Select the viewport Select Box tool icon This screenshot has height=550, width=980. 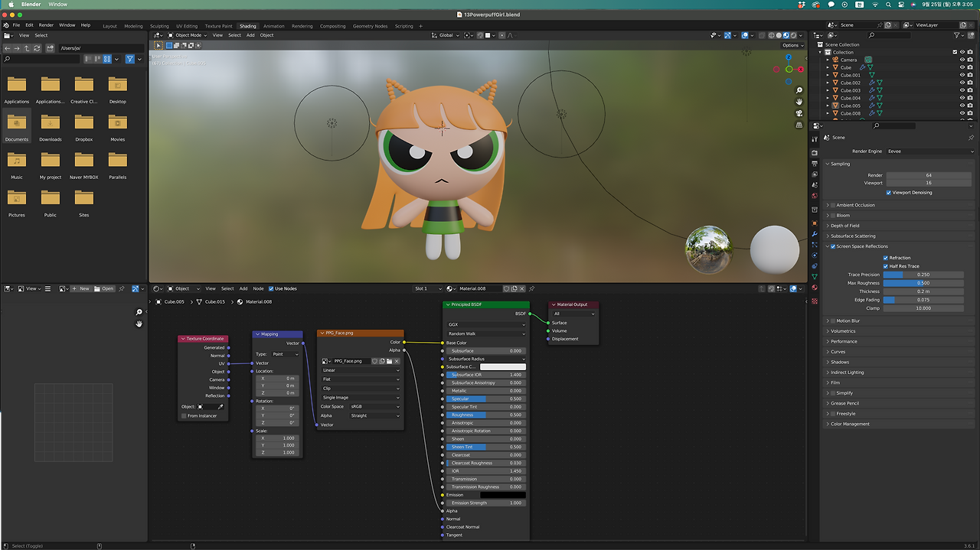[170, 45]
